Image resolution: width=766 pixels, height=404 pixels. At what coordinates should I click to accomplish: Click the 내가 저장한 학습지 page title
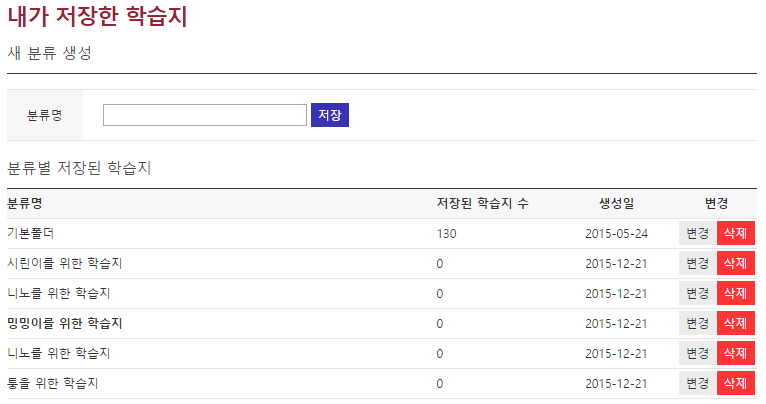(x=96, y=17)
